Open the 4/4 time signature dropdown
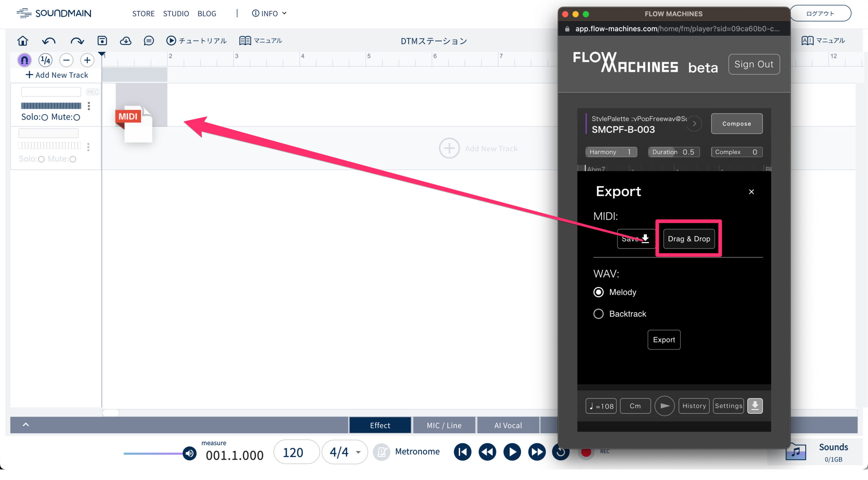 (344, 452)
